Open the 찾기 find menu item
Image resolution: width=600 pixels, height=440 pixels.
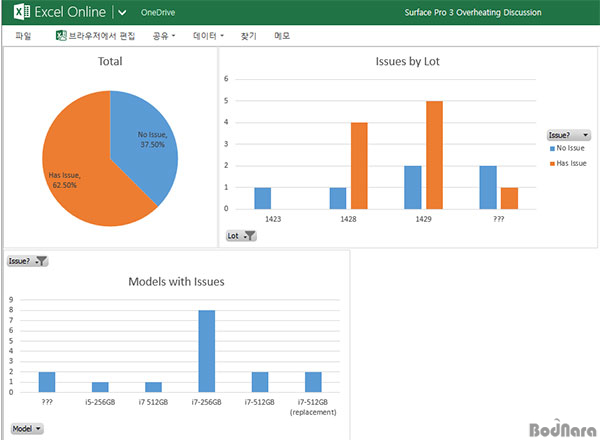[248, 36]
